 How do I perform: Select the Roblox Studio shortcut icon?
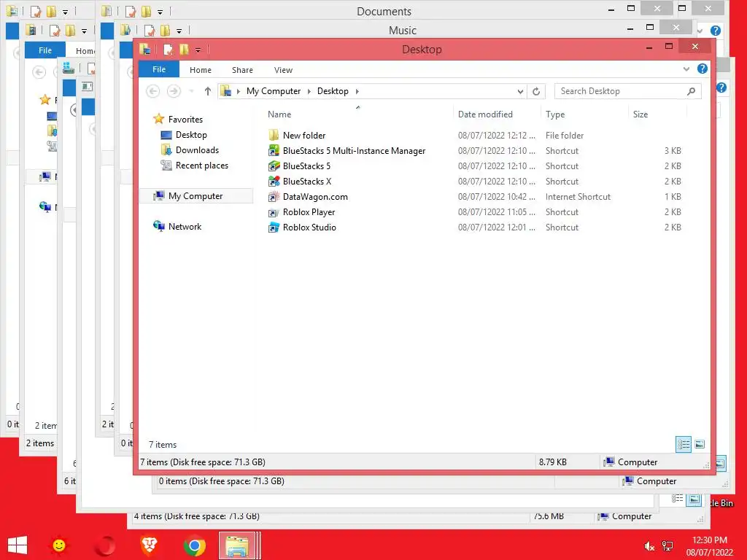click(274, 227)
